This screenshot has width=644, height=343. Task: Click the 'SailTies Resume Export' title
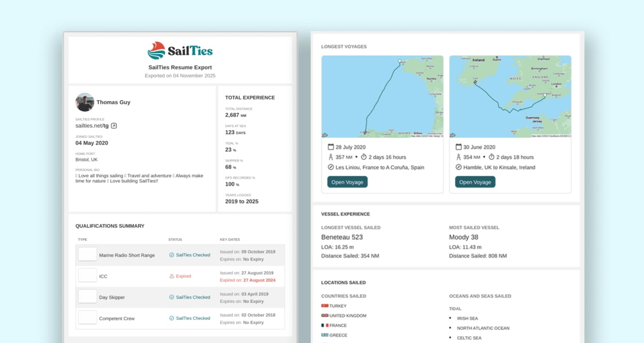coord(180,68)
